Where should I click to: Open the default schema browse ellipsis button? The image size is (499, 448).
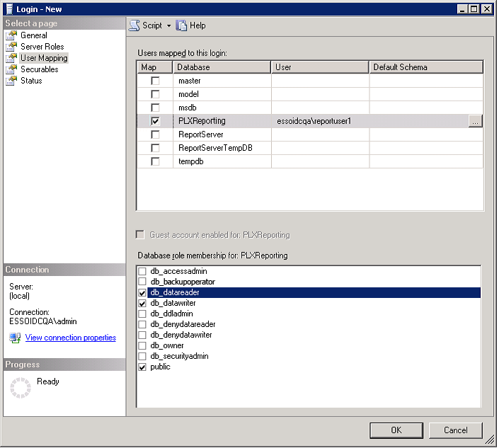coord(475,121)
